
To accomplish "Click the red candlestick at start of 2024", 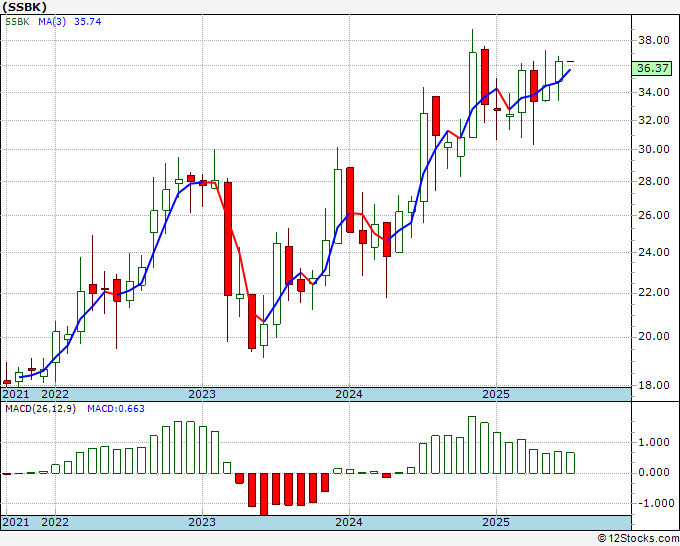I will pos(350,200).
